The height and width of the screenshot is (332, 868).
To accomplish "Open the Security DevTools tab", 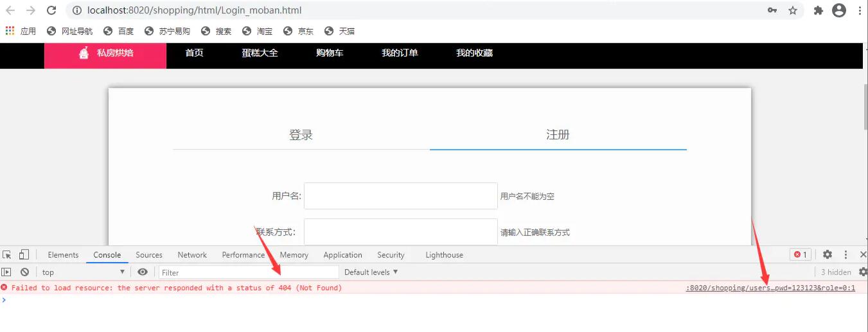I will point(391,255).
